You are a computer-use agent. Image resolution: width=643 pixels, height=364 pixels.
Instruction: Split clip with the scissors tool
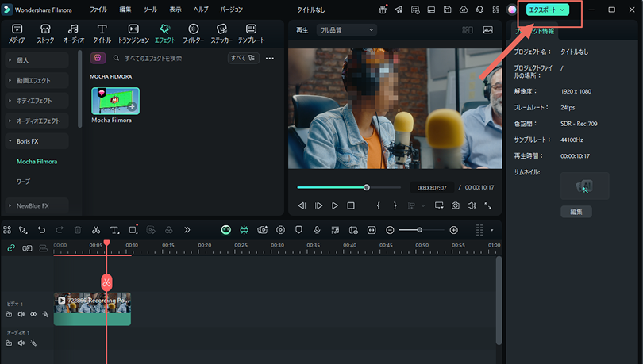click(96, 230)
